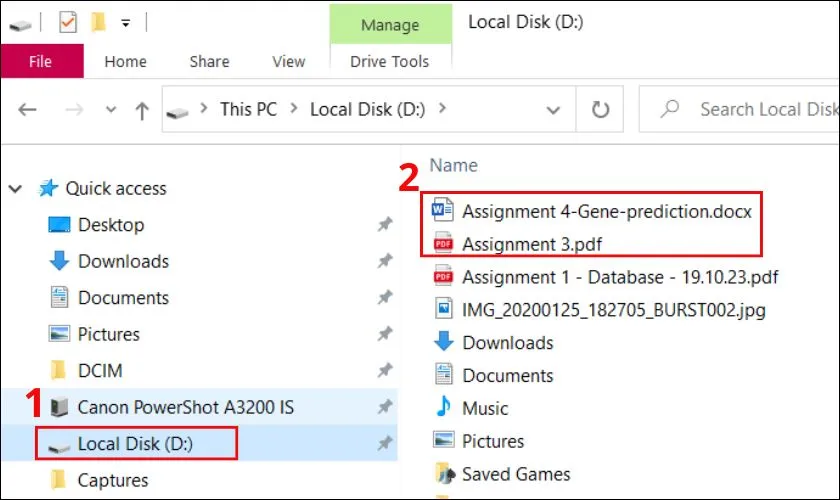Image resolution: width=840 pixels, height=500 pixels.
Task: Click the Forward navigation arrow
Action: pos(71,110)
